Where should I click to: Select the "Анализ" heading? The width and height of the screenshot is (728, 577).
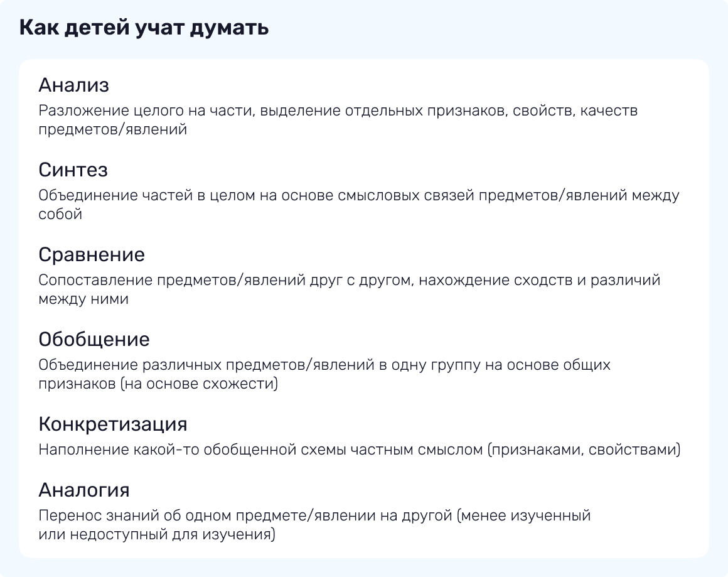point(74,85)
